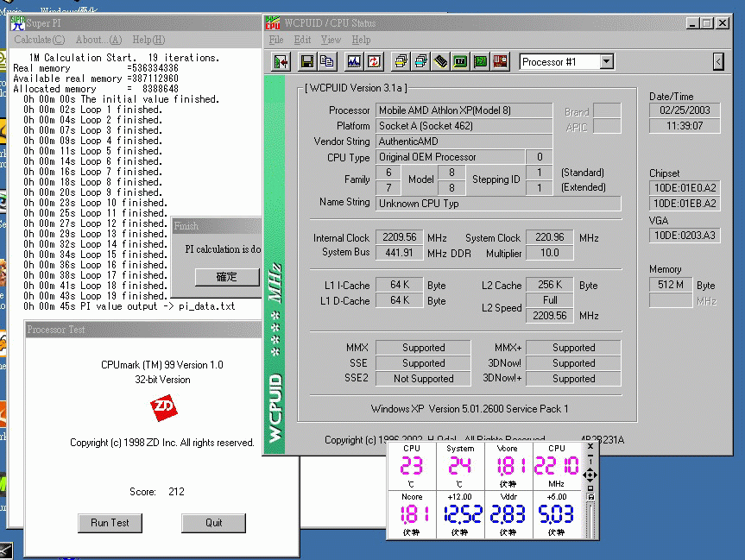745x560 pixels.
Task: Open About...(A) menu in Super PI
Action: [98, 40]
